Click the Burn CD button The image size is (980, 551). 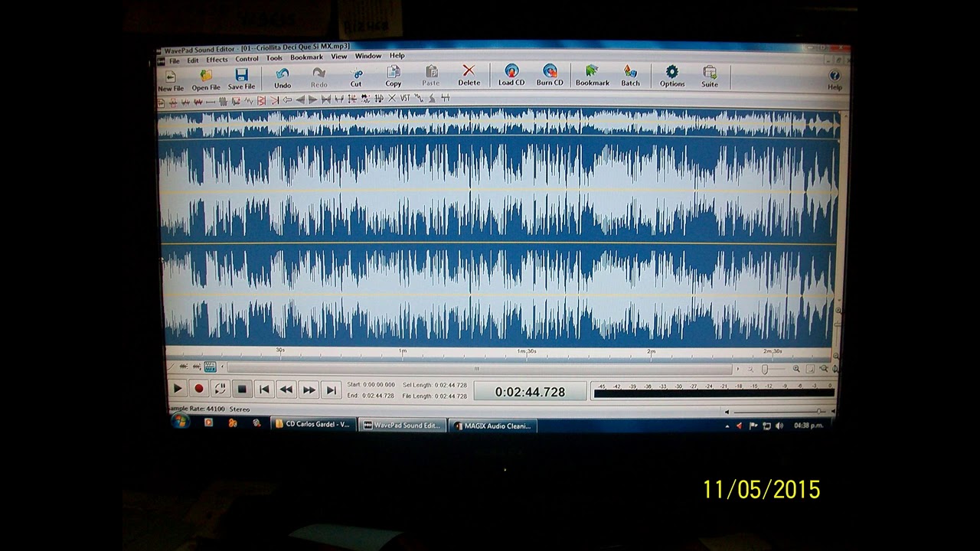(549, 75)
